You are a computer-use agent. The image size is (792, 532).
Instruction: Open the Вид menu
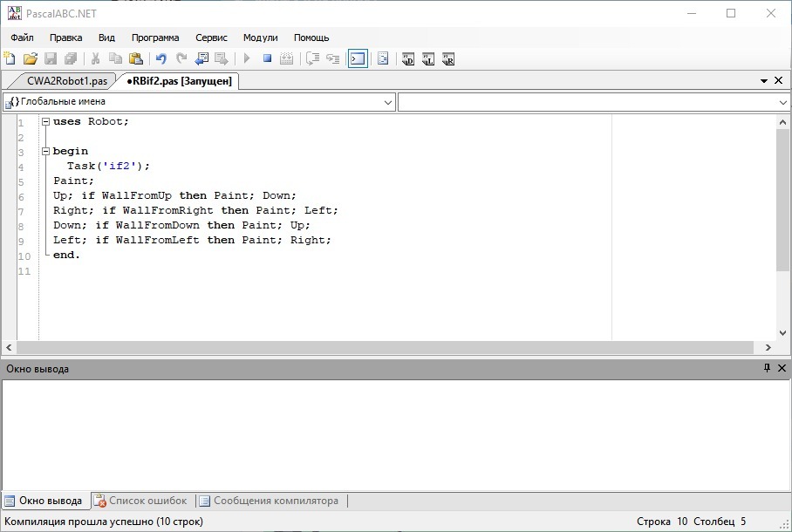coord(106,38)
